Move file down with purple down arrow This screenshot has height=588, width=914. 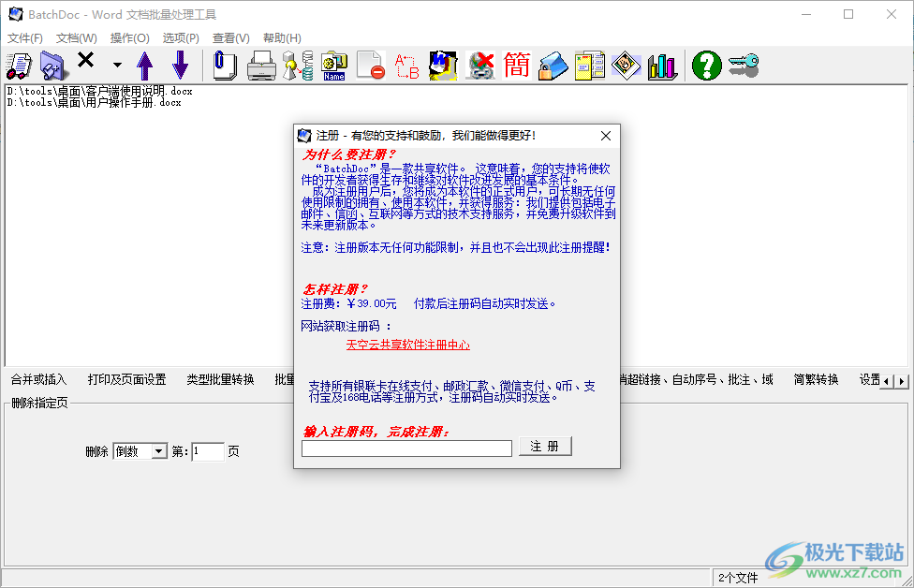pos(180,66)
